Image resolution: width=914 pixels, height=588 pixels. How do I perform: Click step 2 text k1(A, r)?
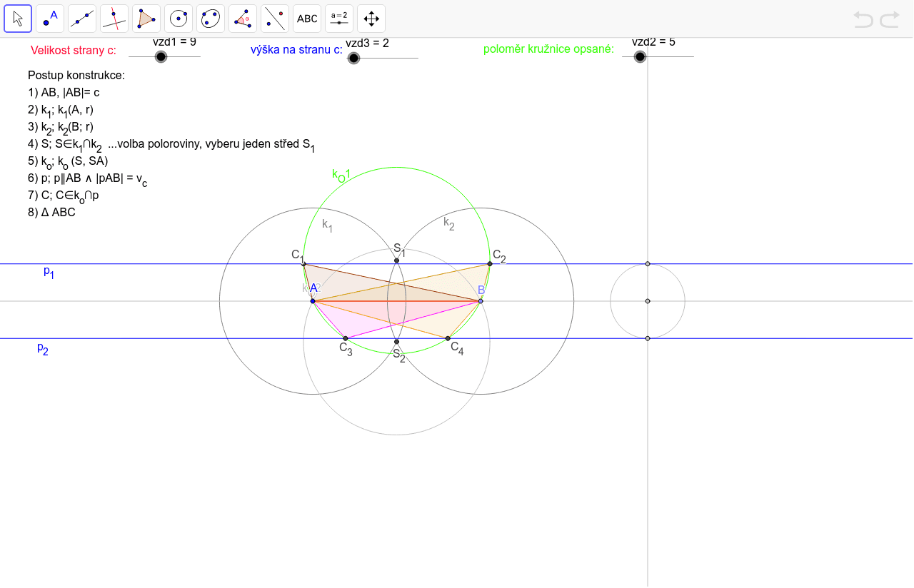point(61,110)
